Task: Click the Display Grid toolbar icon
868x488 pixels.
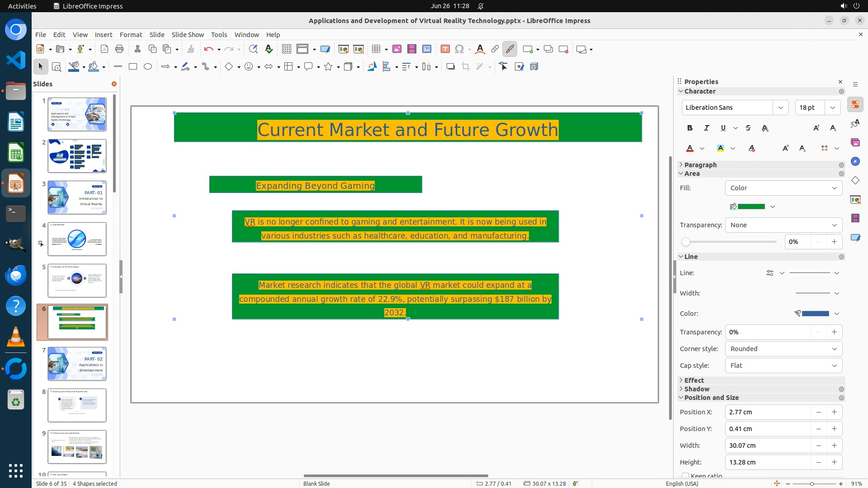Action: 287,49
